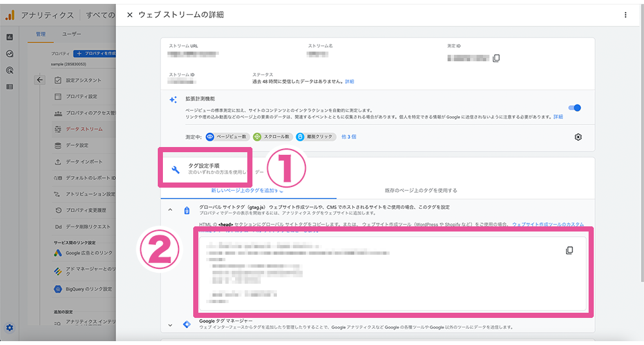Image resolution: width=644 pixels, height=345 pixels.
Task: Click the プロパティを作成 button
Action: coord(95,54)
